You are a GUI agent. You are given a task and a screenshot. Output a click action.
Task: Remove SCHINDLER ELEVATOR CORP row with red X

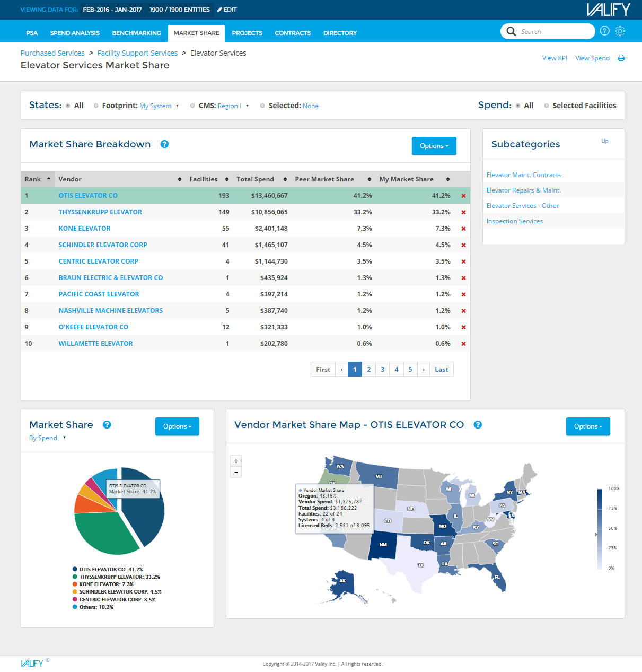(463, 245)
